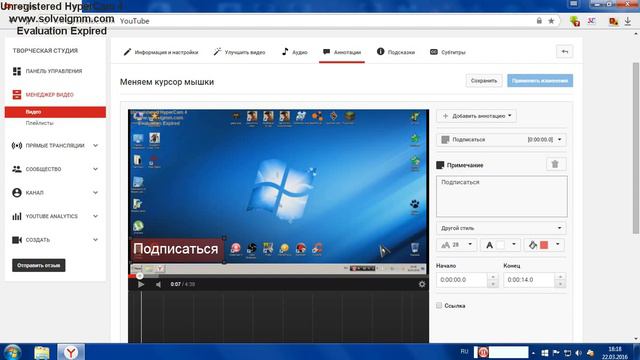Open browser downloads arrow icon
Image resolution: width=640 pixels, height=360 pixels.
point(628,21)
